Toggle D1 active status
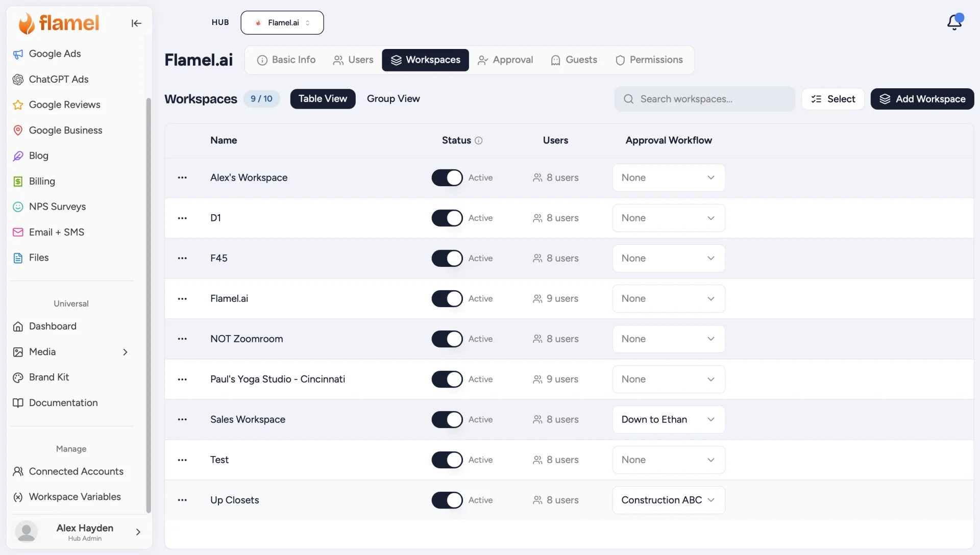The width and height of the screenshot is (980, 555). tap(447, 218)
